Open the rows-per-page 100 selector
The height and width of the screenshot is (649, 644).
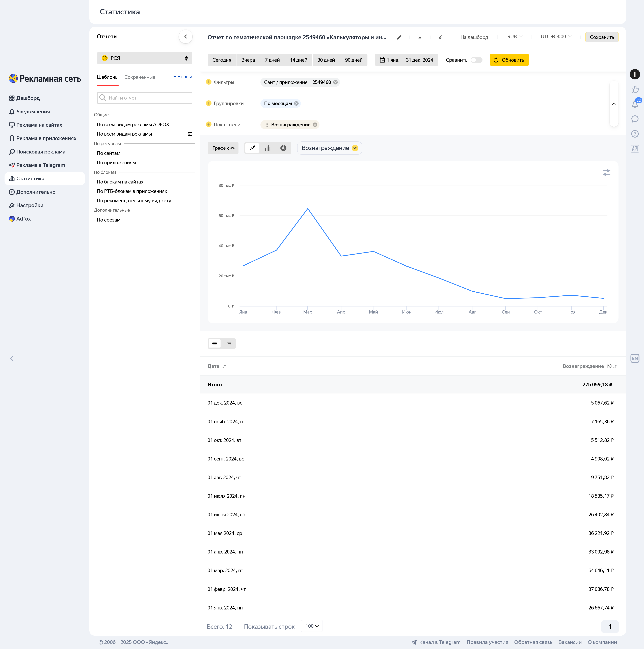coord(312,626)
